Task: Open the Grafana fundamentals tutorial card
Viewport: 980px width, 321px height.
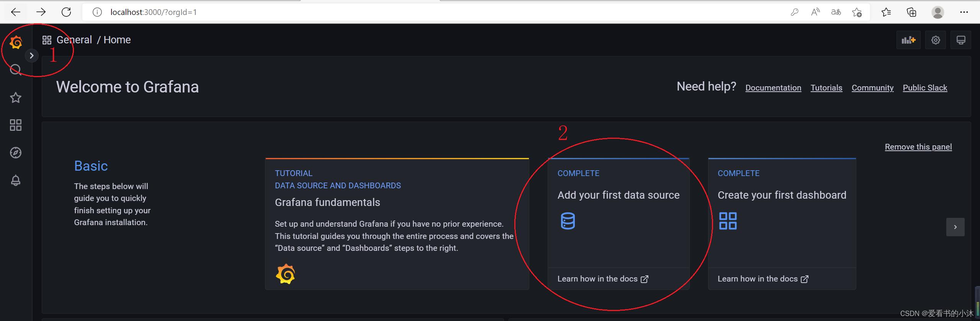Action: pos(397,224)
